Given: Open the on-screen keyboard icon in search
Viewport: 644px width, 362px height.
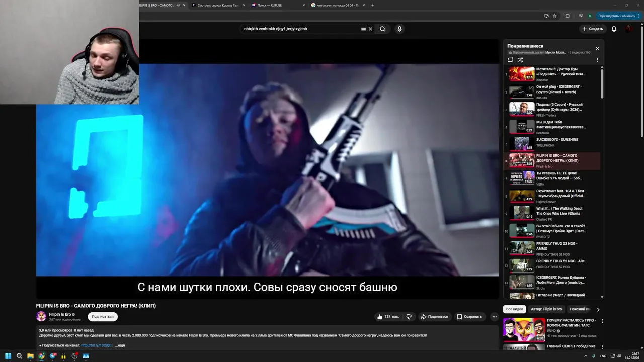Looking at the screenshot, I should [x=363, y=29].
